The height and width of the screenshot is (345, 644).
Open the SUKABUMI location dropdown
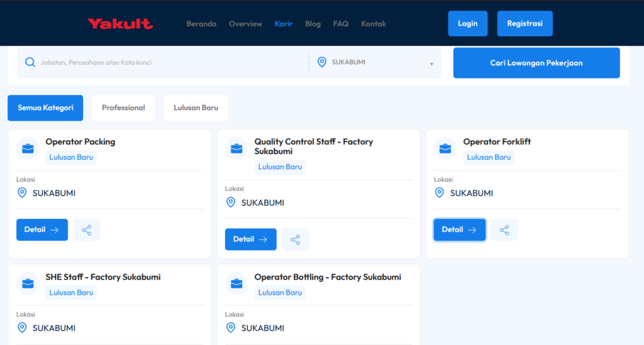[x=375, y=62]
